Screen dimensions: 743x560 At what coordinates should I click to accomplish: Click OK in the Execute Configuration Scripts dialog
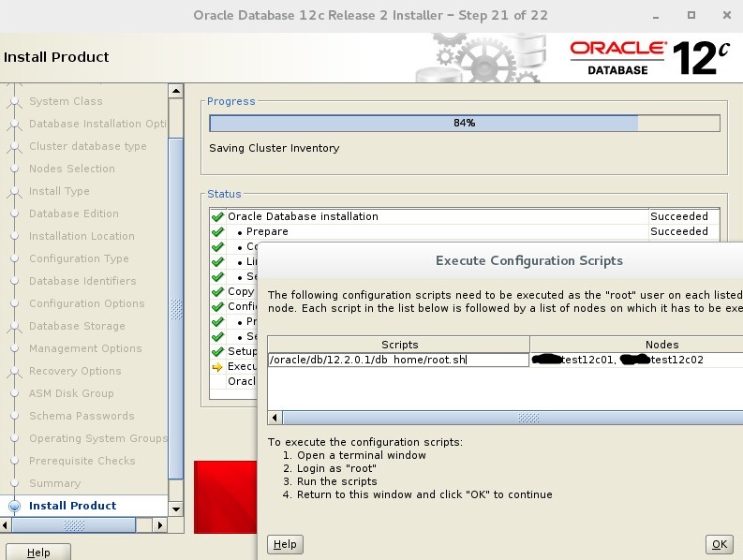[x=719, y=544]
